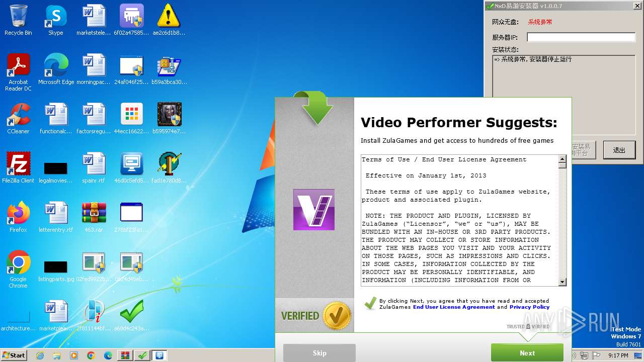Click inside the license agreement text box

click(459, 220)
